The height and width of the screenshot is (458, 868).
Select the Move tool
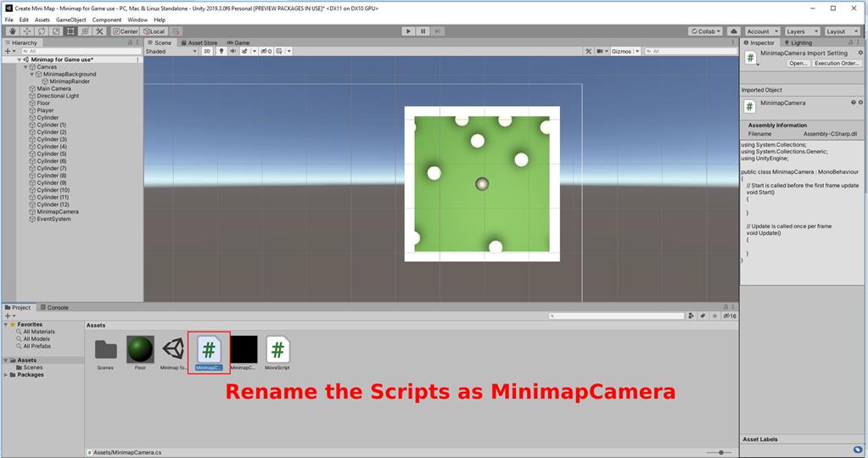26,31
